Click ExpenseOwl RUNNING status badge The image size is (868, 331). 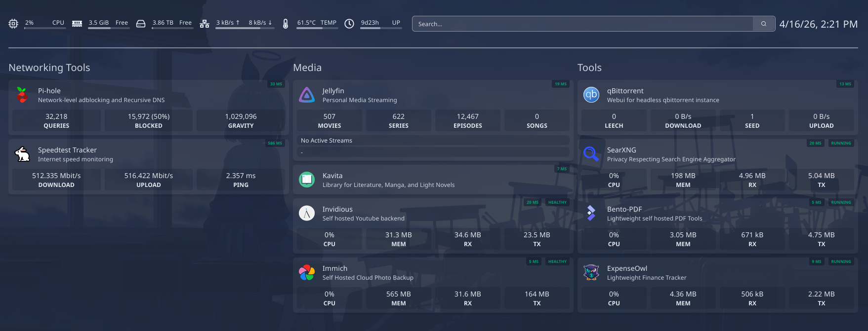point(841,261)
